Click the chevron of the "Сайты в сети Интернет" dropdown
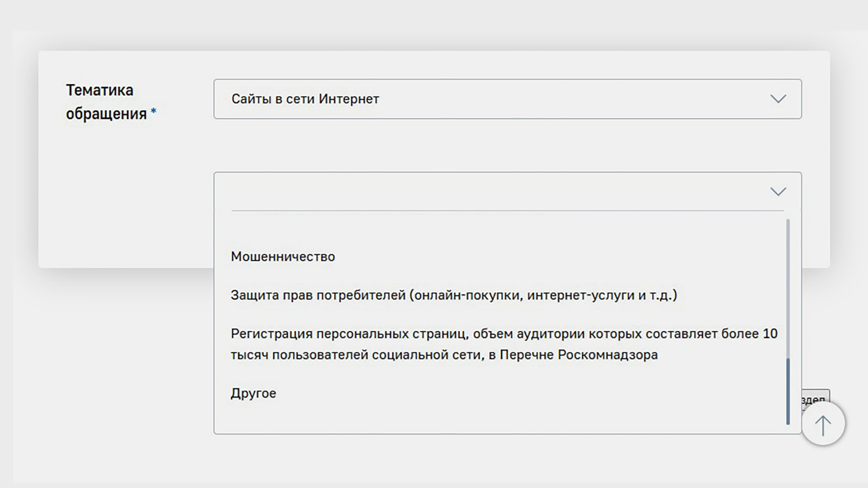The width and height of the screenshot is (868, 488). pos(778,99)
